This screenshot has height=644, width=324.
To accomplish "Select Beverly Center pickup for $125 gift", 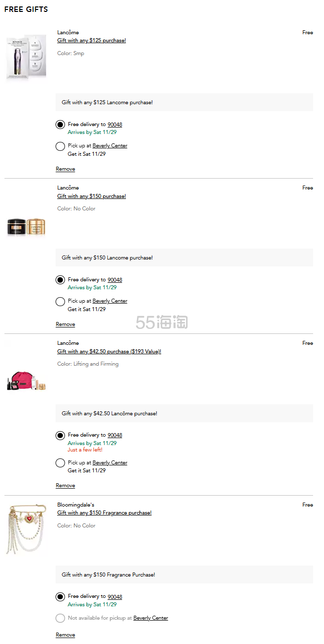I will tap(60, 146).
